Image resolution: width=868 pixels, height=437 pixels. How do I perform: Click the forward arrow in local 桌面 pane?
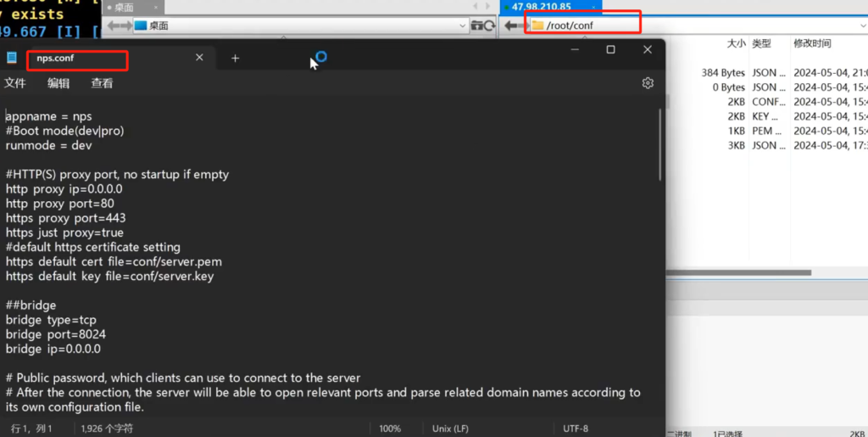tap(125, 25)
